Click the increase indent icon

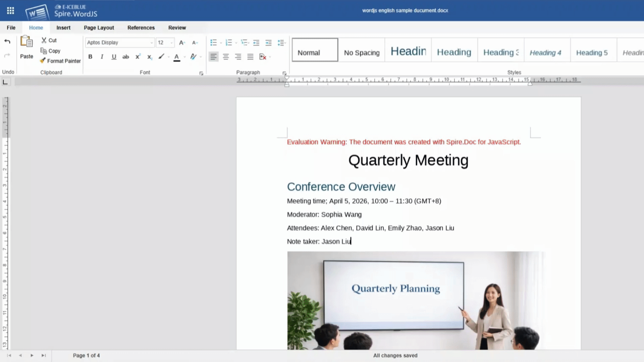268,43
